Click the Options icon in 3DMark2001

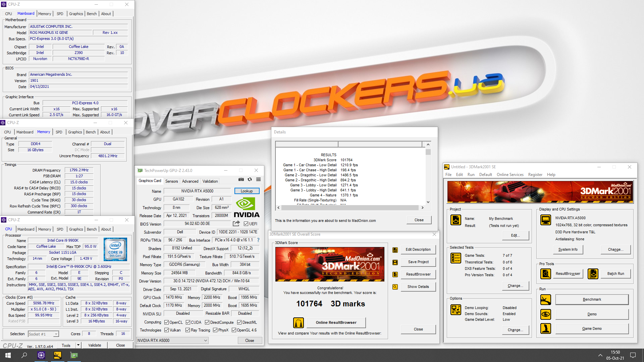tap(456, 310)
